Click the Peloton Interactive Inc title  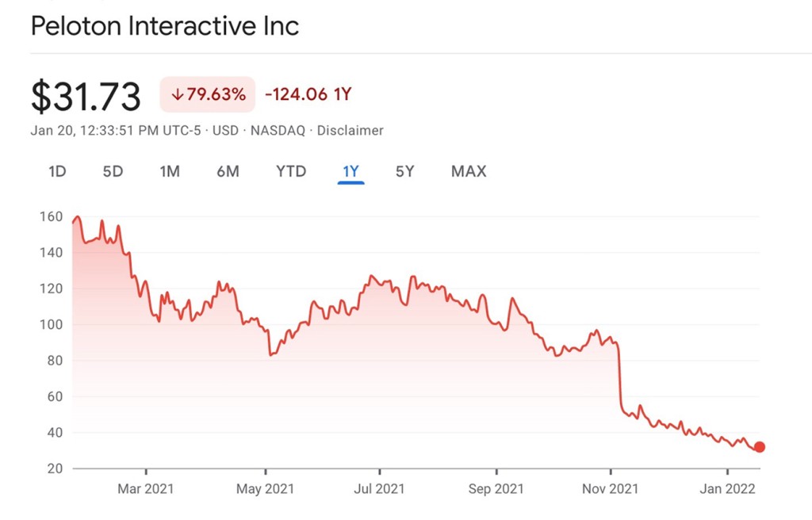click(x=163, y=26)
